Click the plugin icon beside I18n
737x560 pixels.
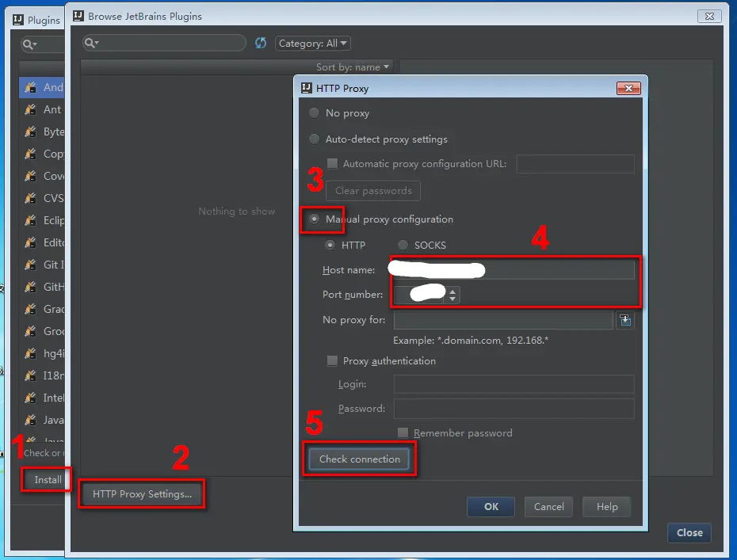(30, 375)
